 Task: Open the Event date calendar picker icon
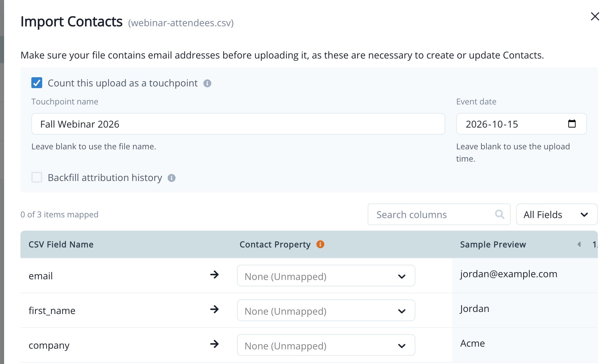[x=572, y=124]
